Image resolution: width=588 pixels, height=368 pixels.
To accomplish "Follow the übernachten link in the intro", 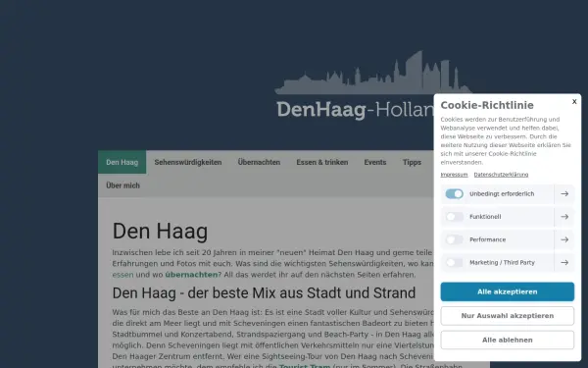I will [x=191, y=275].
